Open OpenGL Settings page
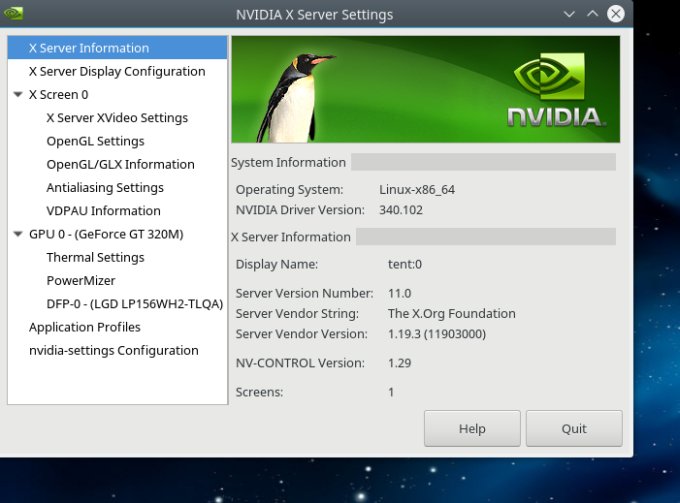 click(95, 141)
